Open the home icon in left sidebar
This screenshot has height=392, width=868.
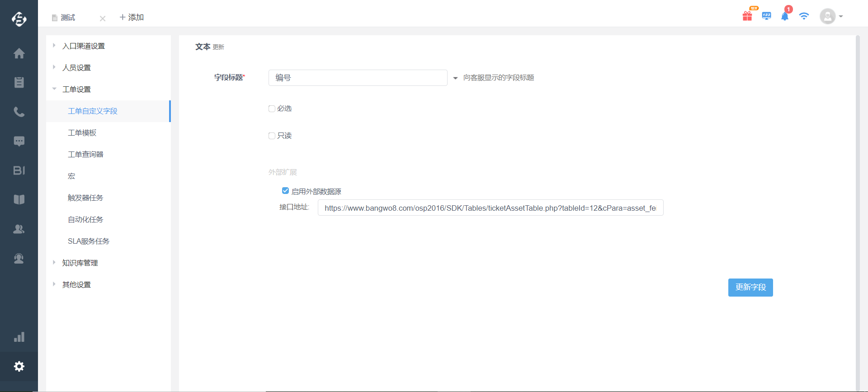click(19, 53)
